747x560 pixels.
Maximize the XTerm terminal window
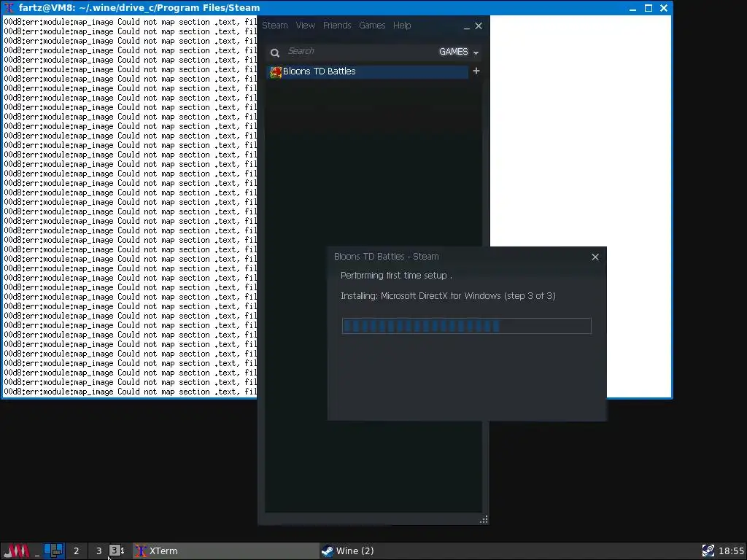[648, 8]
